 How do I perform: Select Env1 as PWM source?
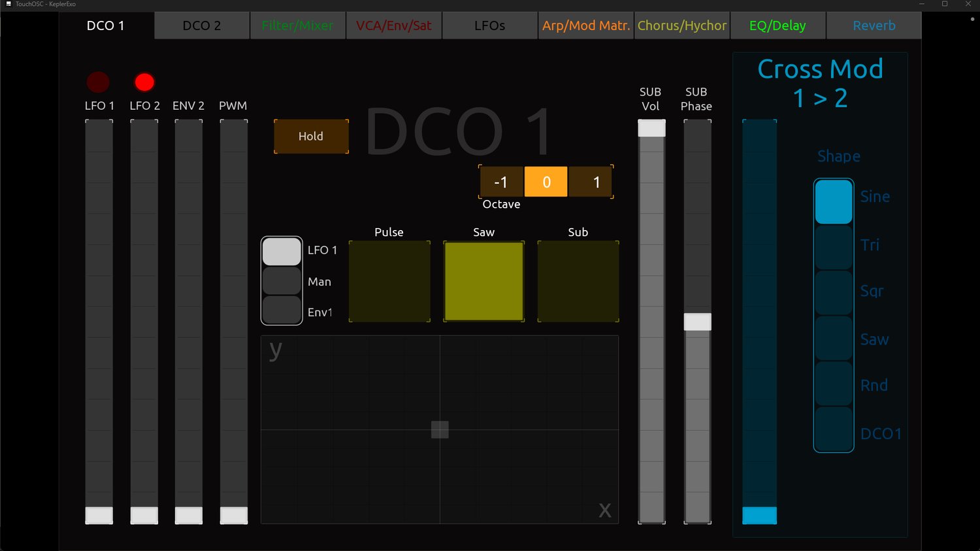coord(282,310)
